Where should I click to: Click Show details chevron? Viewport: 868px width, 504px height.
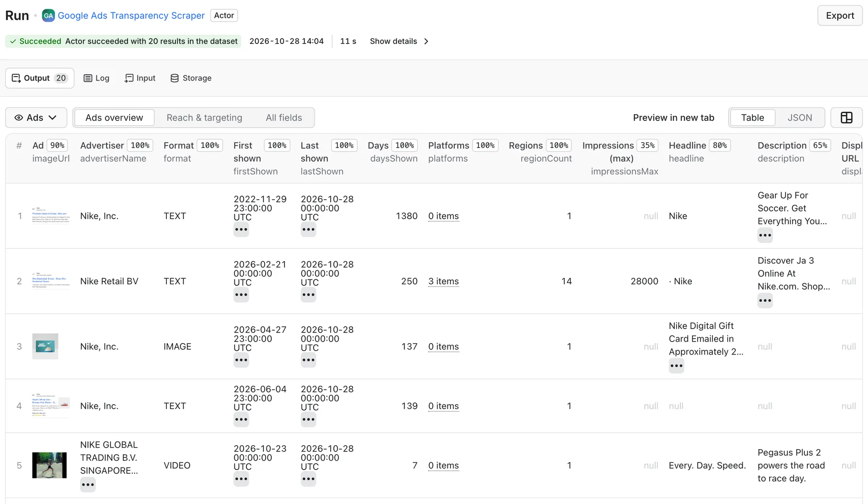tap(426, 41)
